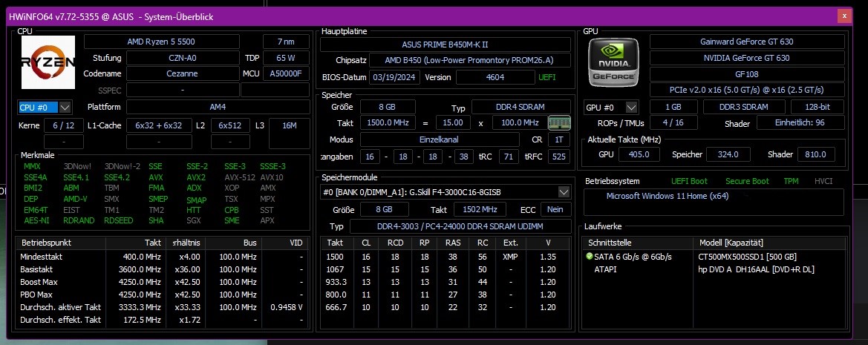868x345 pixels.
Task: Click the HVCI label
Action: click(x=823, y=181)
